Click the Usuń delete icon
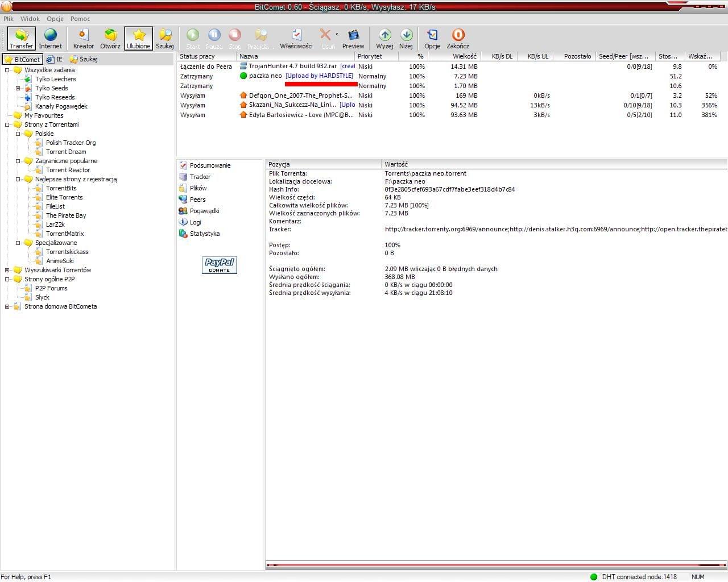Viewport: 728px width, 582px height. pyautogui.click(x=328, y=39)
